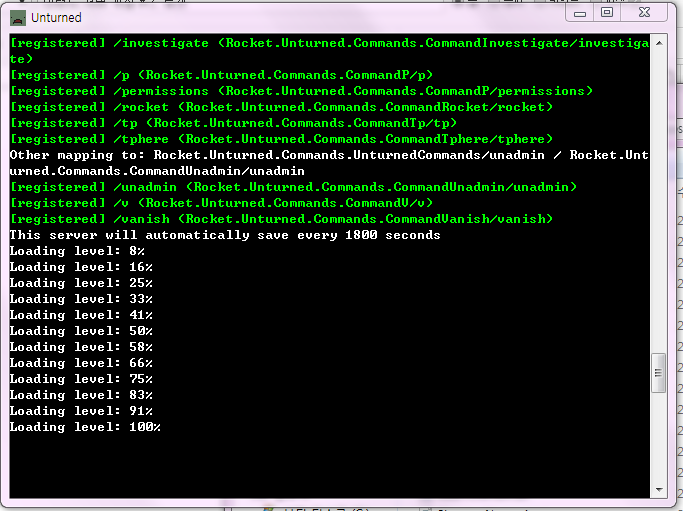Click the 'Other mapping to:' white line
Viewport: 683px width, 511px height.
[329, 163]
